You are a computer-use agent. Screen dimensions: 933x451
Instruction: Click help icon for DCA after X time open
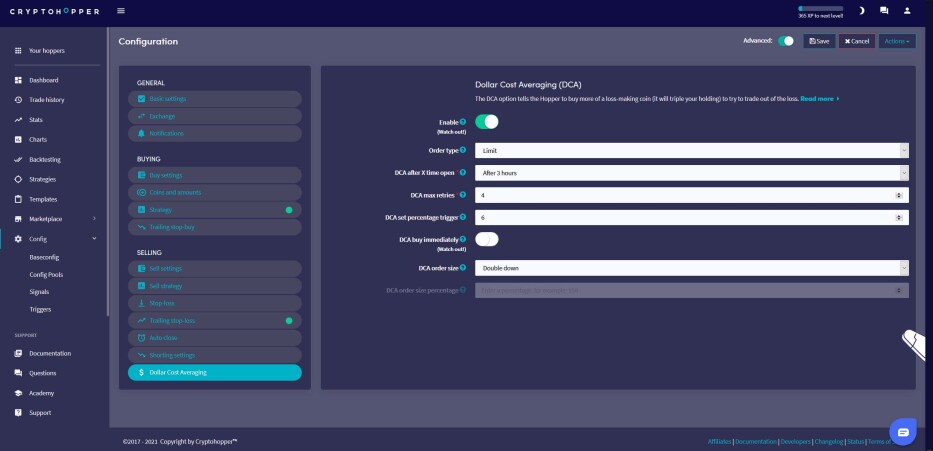463,173
